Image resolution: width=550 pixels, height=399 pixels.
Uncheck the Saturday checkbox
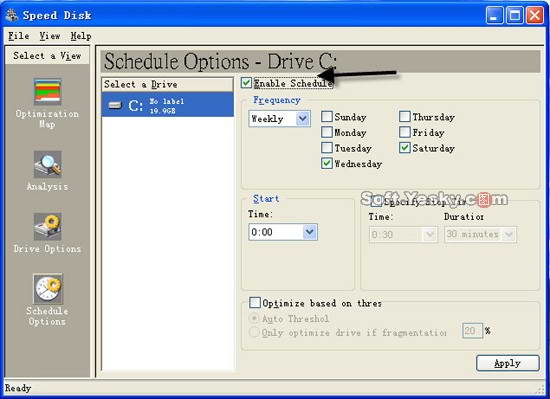(404, 148)
